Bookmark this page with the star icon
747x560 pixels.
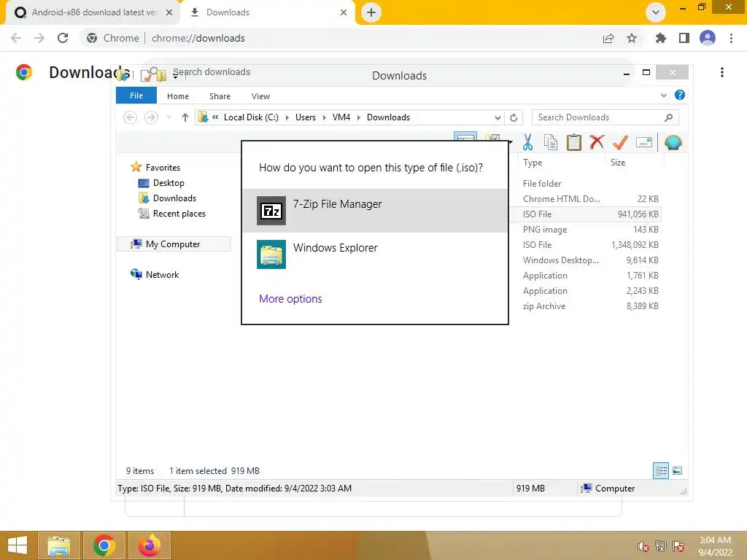[x=632, y=38]
